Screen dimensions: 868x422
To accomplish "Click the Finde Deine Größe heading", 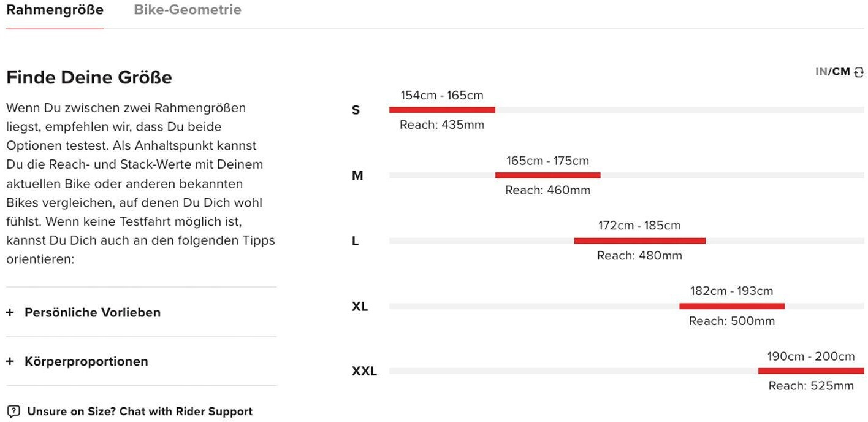I will click(x=89, y=78).
